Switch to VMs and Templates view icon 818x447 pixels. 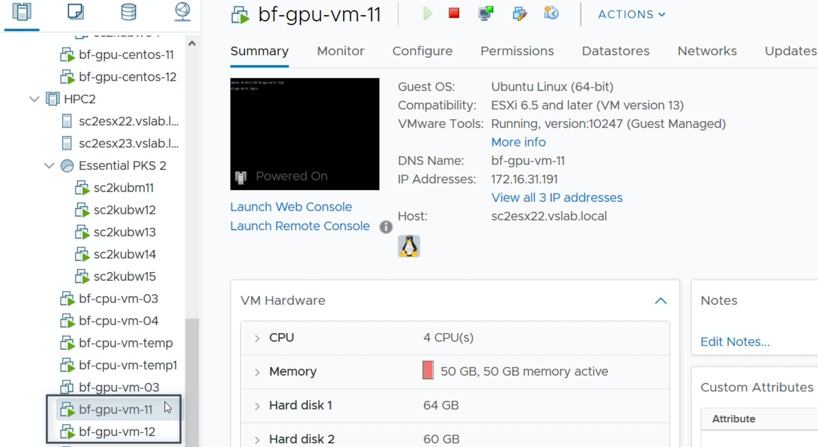[x=75, y=13]
